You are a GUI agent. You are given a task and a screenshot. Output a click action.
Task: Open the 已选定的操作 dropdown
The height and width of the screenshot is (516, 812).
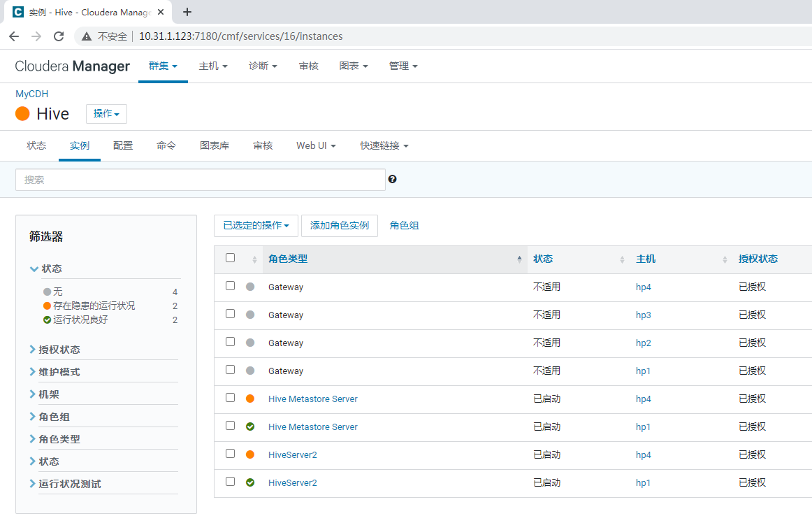point(256,225)
